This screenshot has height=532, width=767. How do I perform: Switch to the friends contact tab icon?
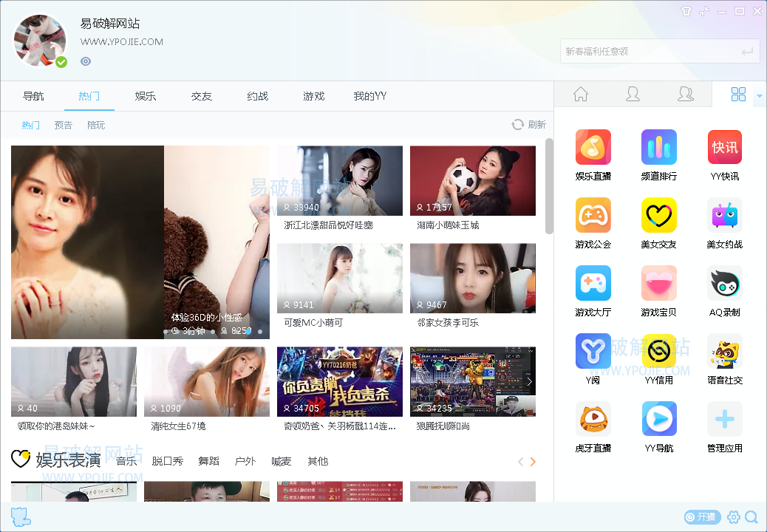click(x=633, y=94)
